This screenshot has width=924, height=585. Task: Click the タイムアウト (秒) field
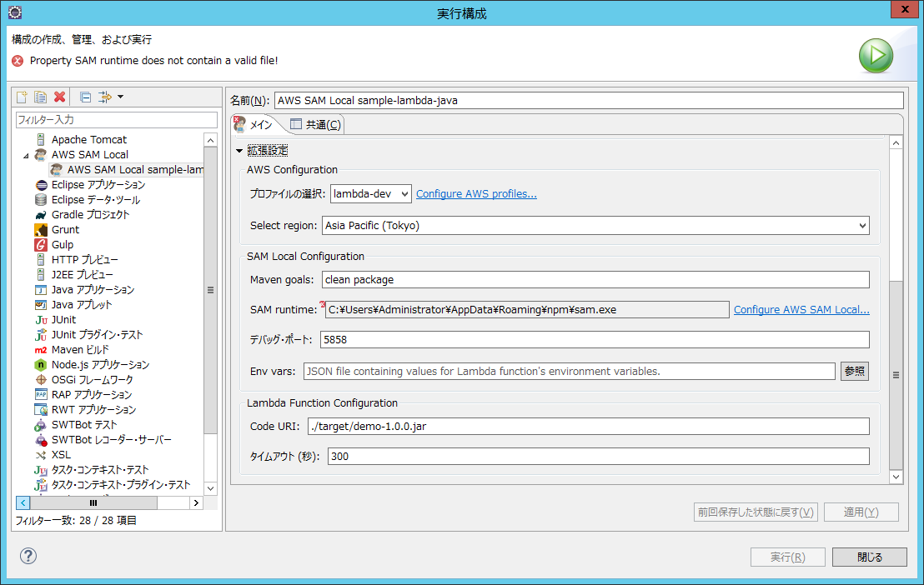(598, 456)
